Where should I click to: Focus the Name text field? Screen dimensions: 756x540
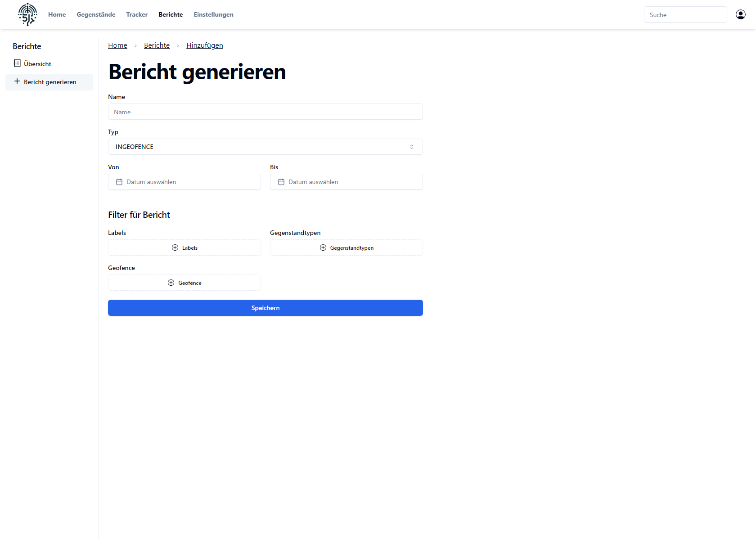(265, 112)
